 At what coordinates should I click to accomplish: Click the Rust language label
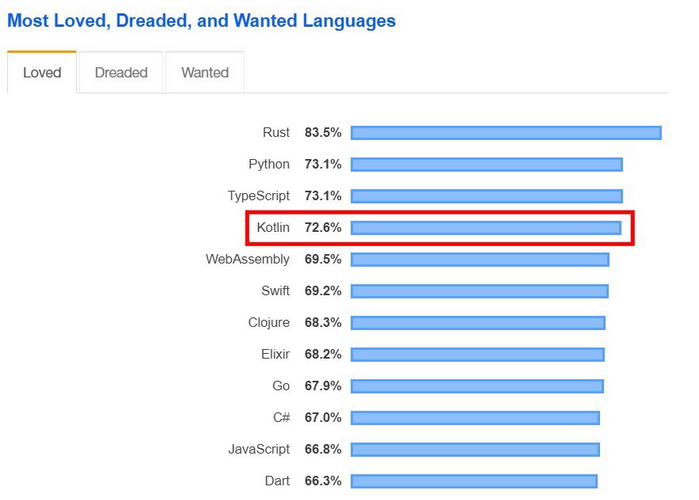pyautogui.click(x=276, y=133)
